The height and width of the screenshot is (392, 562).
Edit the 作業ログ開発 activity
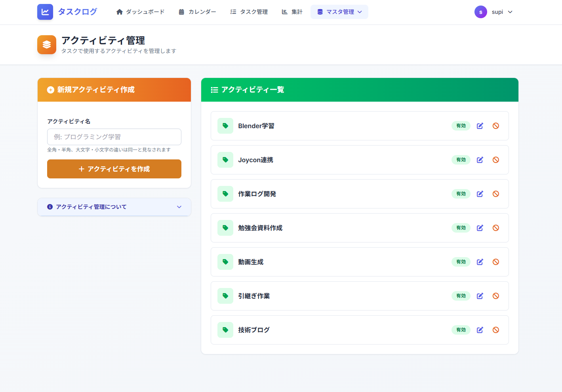point(480,194)
